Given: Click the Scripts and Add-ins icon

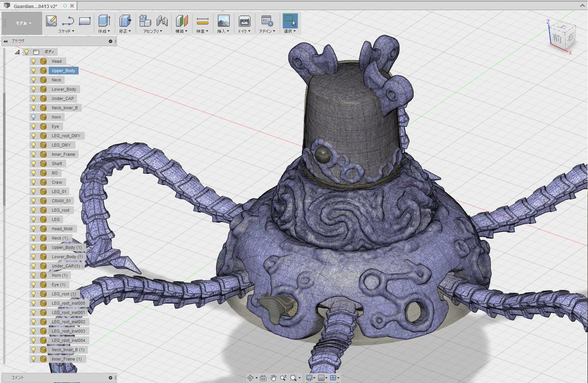Looking at the screenshot, I should click(267, 21).
